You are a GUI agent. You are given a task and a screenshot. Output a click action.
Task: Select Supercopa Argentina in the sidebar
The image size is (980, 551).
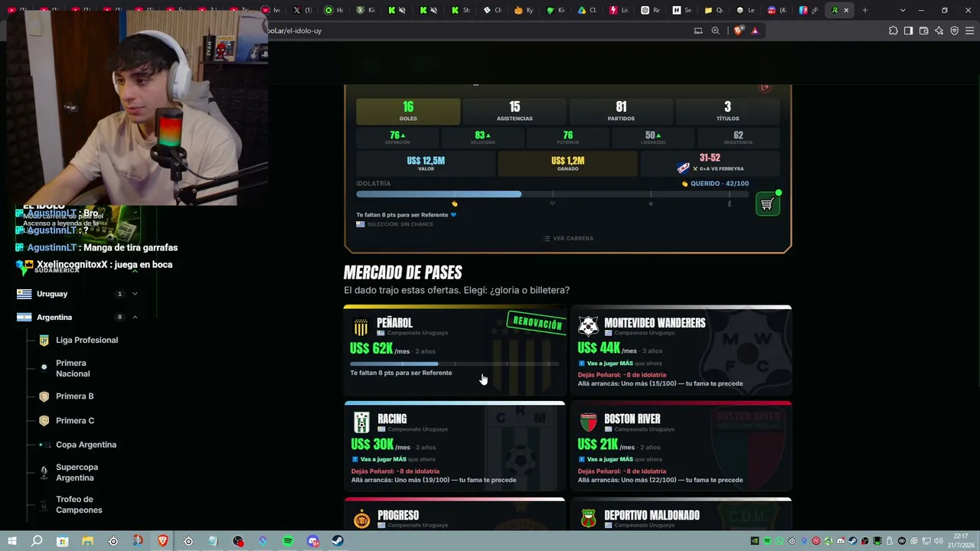[x=77, y=472]
